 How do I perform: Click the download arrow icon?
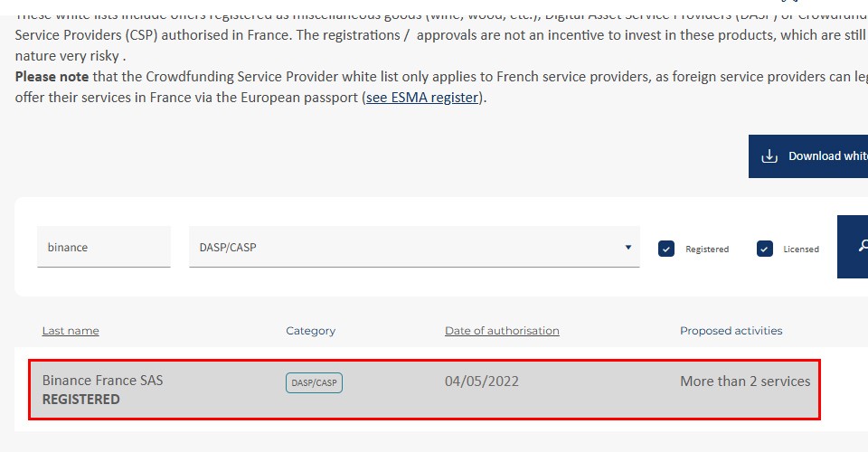tap(769, 156)
